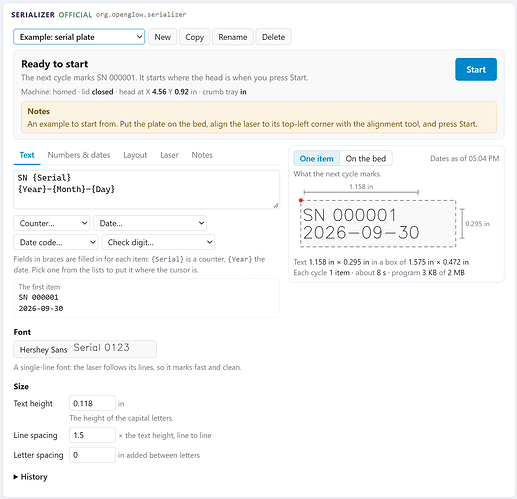Image resolution: width=517 pixels, height=499 pixels.
Task: Click the Font section heading
Action: tap(22, 332)
